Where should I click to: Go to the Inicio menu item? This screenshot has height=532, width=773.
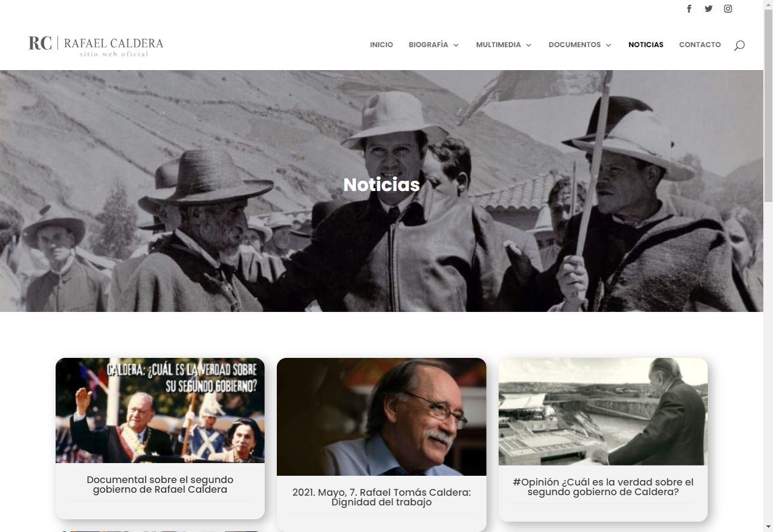coord(381,45)
